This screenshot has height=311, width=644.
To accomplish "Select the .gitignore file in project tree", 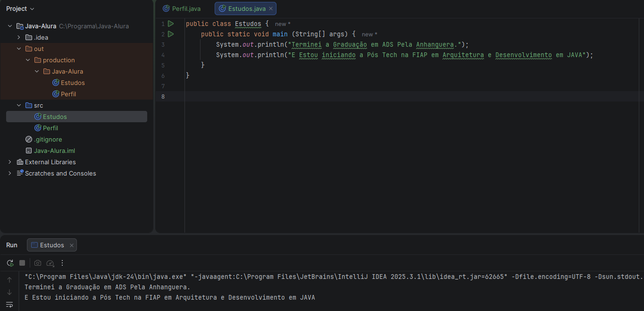I will [x=48, y=139].
